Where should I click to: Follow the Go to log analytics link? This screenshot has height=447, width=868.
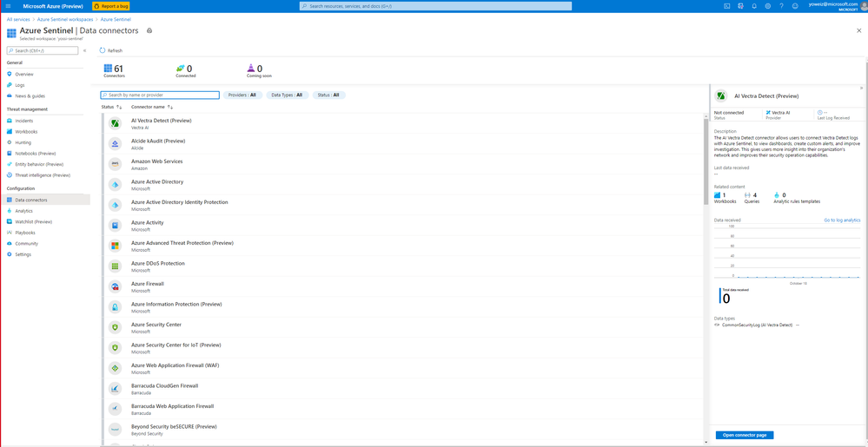842,220
